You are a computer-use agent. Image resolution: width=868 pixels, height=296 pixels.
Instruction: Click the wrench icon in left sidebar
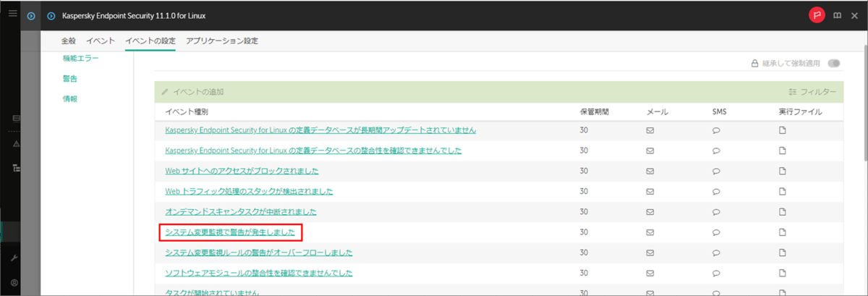pos(14,258)
